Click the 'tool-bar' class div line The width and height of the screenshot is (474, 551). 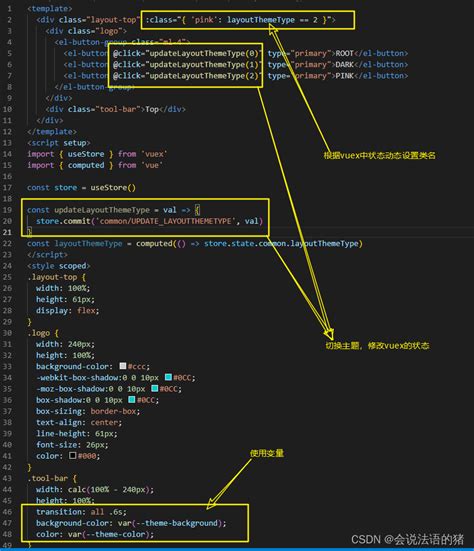pos(115,109)
